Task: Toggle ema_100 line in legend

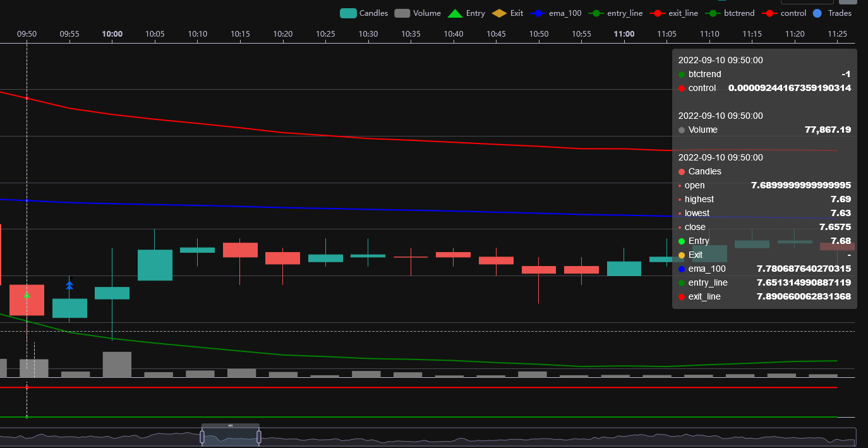Action: pos(557,13)
